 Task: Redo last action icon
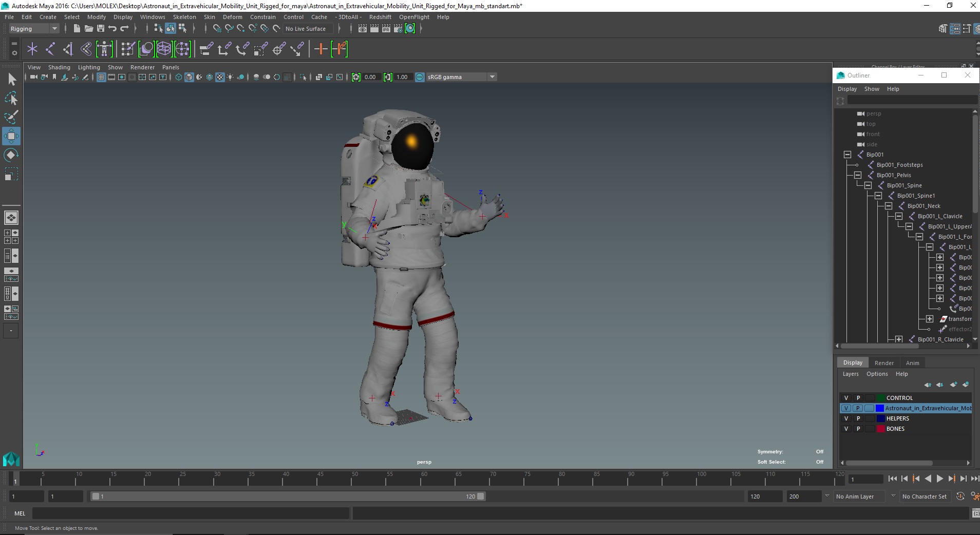[124, 29]
